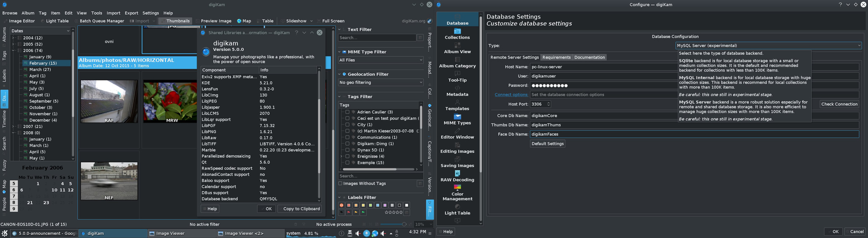Check the Adrien Caulier (3) tag
Image resolution: width=868 pixels, height=238 pixels.
(x=347, y=112)
